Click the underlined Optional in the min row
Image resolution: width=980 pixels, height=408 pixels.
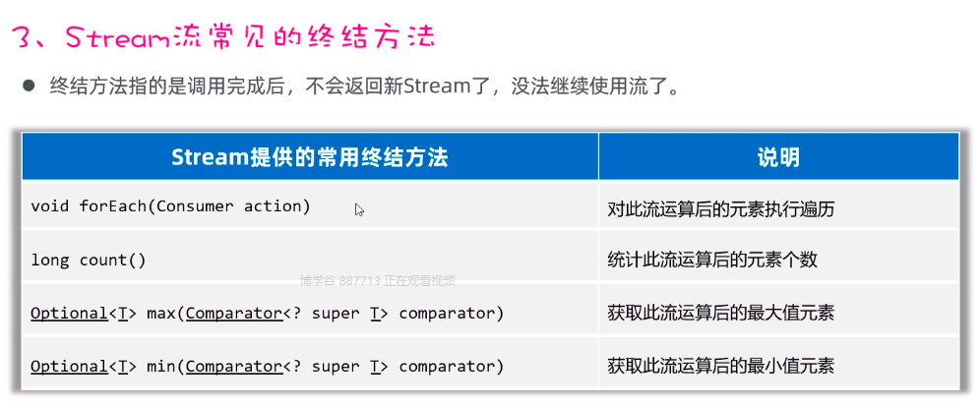click(x=68, y=366)
